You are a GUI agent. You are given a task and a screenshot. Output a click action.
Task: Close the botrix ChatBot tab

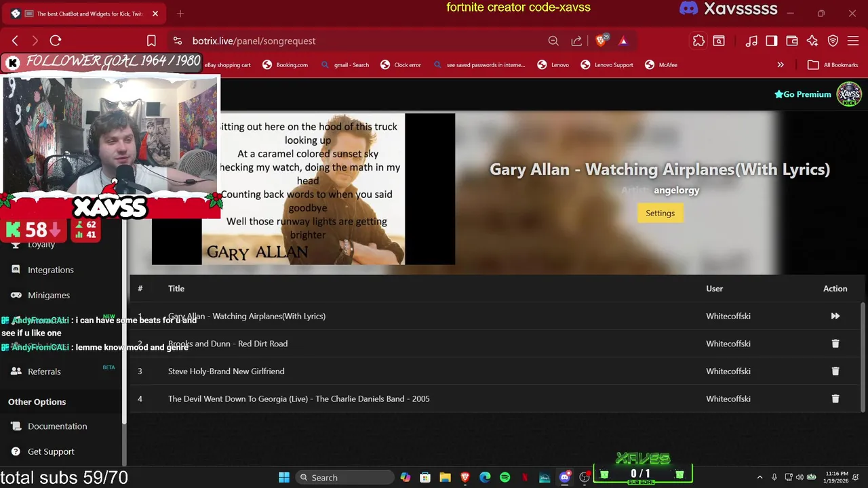coord(155,14)
